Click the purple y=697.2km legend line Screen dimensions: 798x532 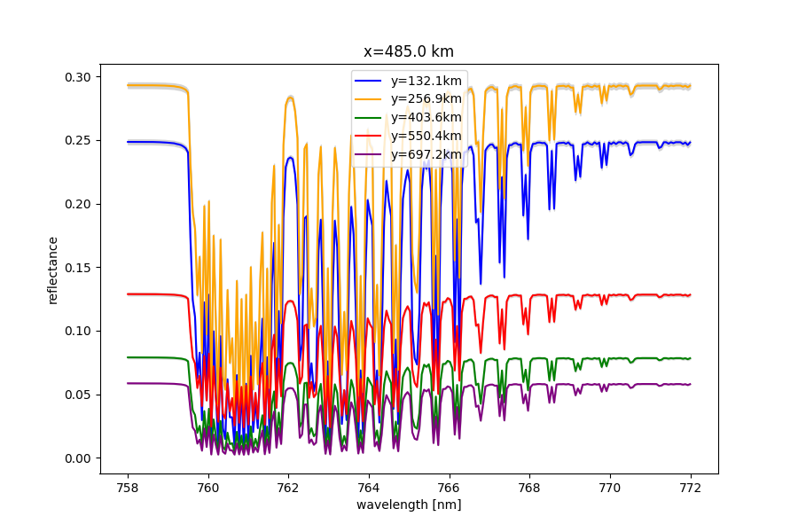point(368,154)
